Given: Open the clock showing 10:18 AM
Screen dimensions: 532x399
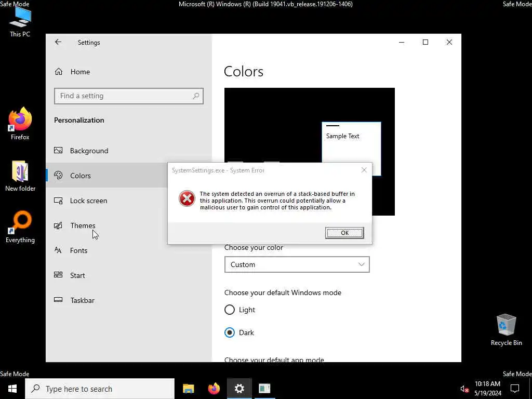Looking at the screenshot, I should [487, 389].
